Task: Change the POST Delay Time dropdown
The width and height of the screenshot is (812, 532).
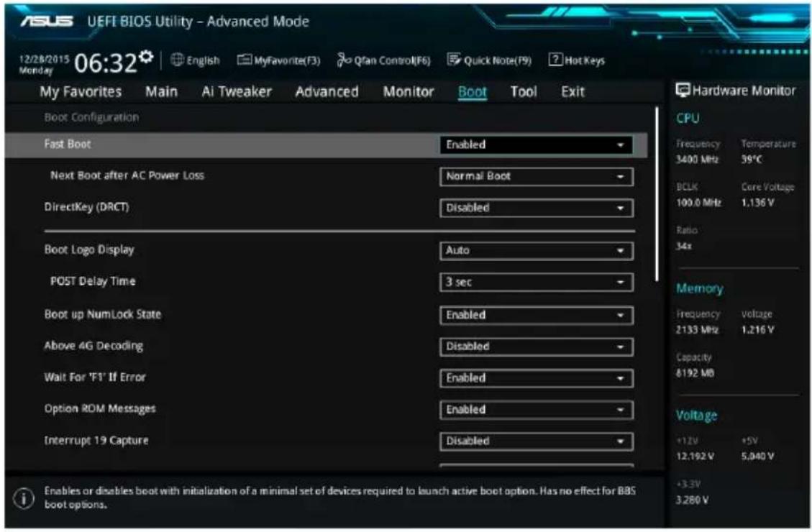Action: click(x=536, y=282)
